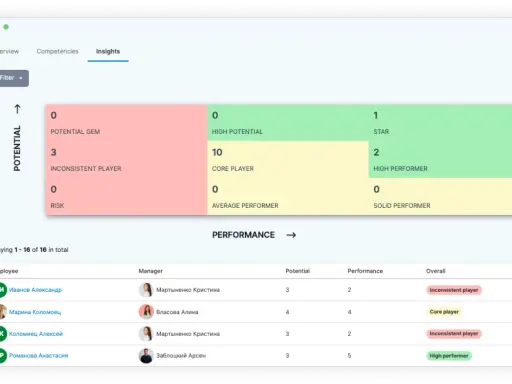This screenshot has width=512, height=384.
Task: Select the Core Player cell with 10
Action: pos(288,160)
